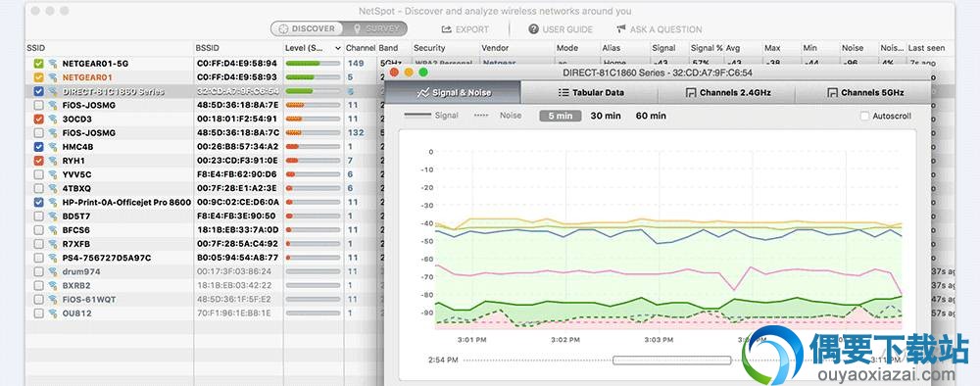The height and width of the screenshot is (386, 980).
Task: Open the Channels 2.4GHz tab
Action: pos(727,92)
